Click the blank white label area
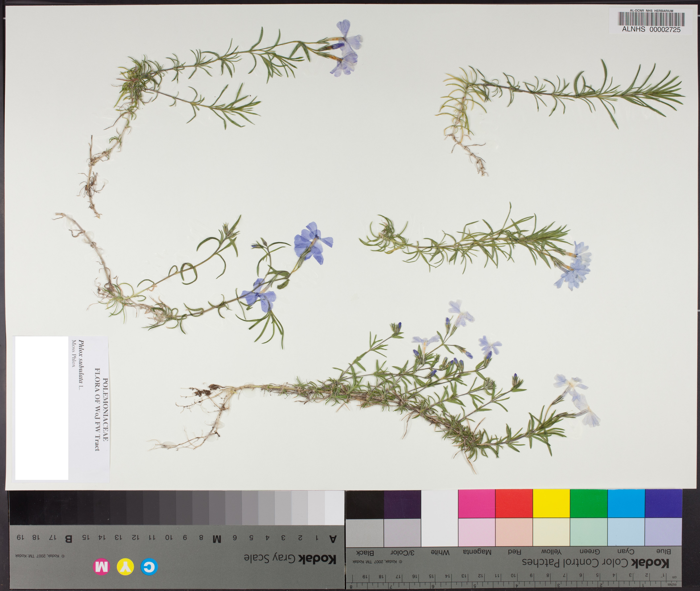The width and height of the screenshot is (700, 591). click(42, 408)
